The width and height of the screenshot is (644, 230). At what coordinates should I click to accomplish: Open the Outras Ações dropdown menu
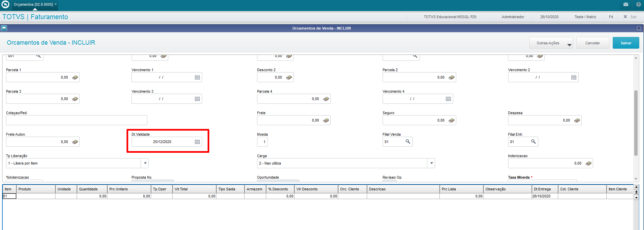pos(551,43)
